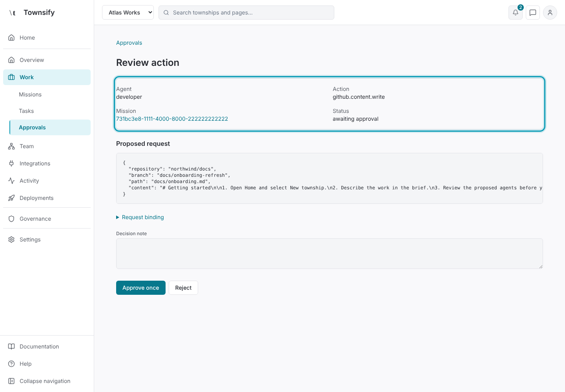Click the Approve once button
Screen dimensions: 565x392
[x=141, y=288]
